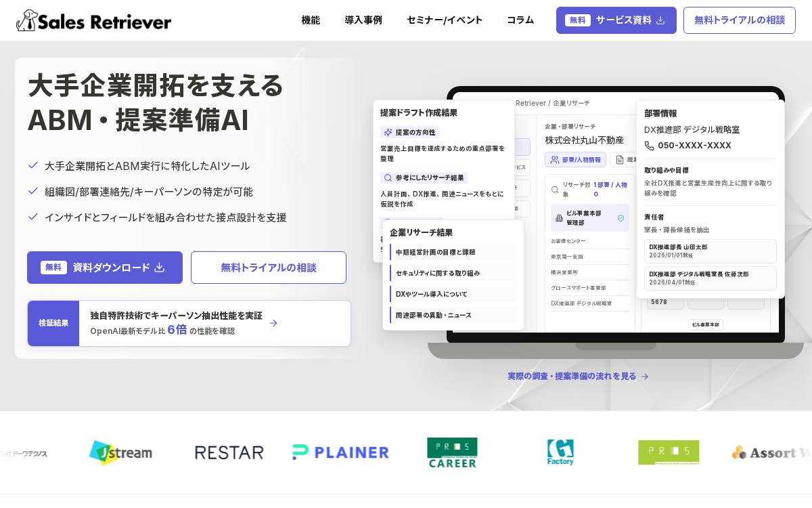
Task: Open the 機能 menu item
Action: pyautogui.click(x=311, y=20)
